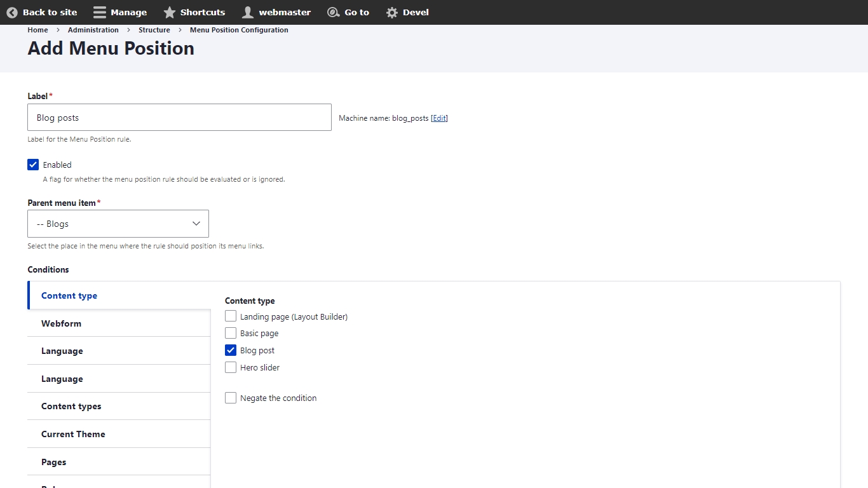This screenshot has width=868, height=488.
Task: Click the machine name Edit link
Action: pyautogui.click(x=439, y=118)
